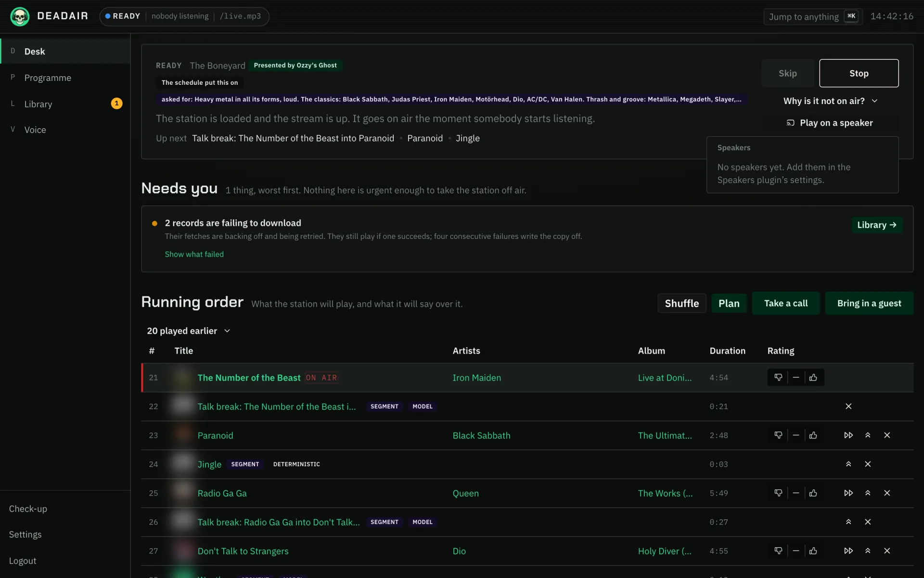Set neutral rating on Radio Ga Ga

(x=796, y=493)
